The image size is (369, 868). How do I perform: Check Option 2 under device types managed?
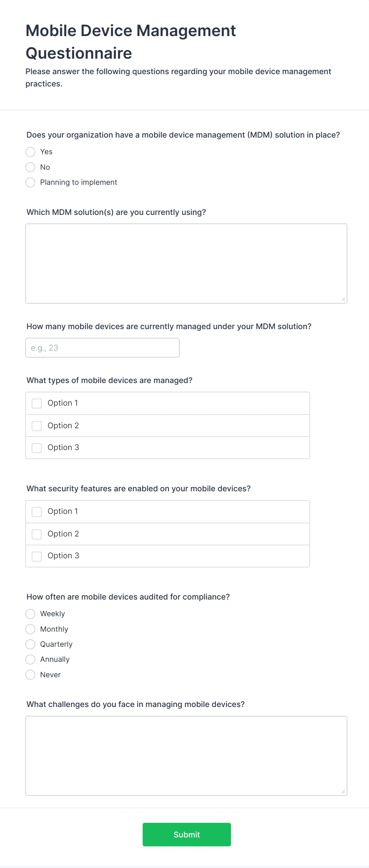(37, 426)
